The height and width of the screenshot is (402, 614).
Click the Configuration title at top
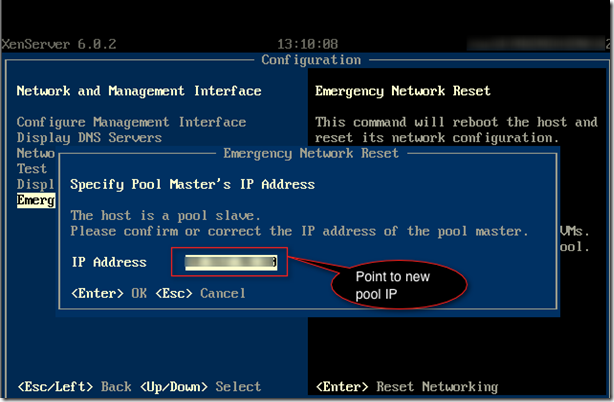pos(311,60)
